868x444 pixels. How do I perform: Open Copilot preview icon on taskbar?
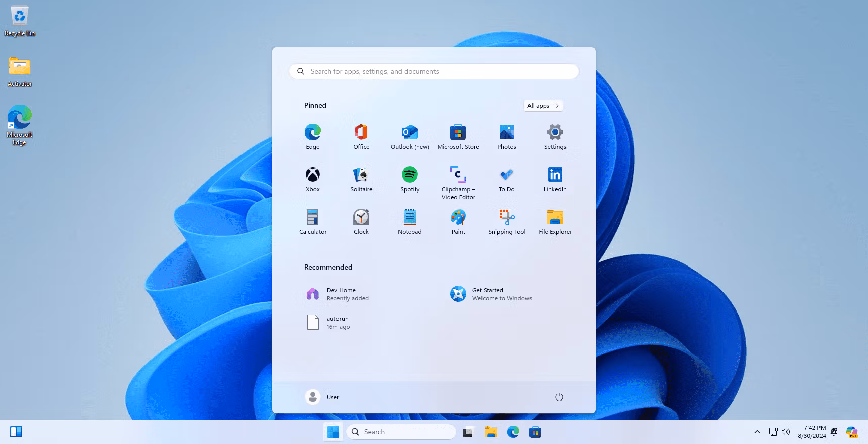pos(852,432)
